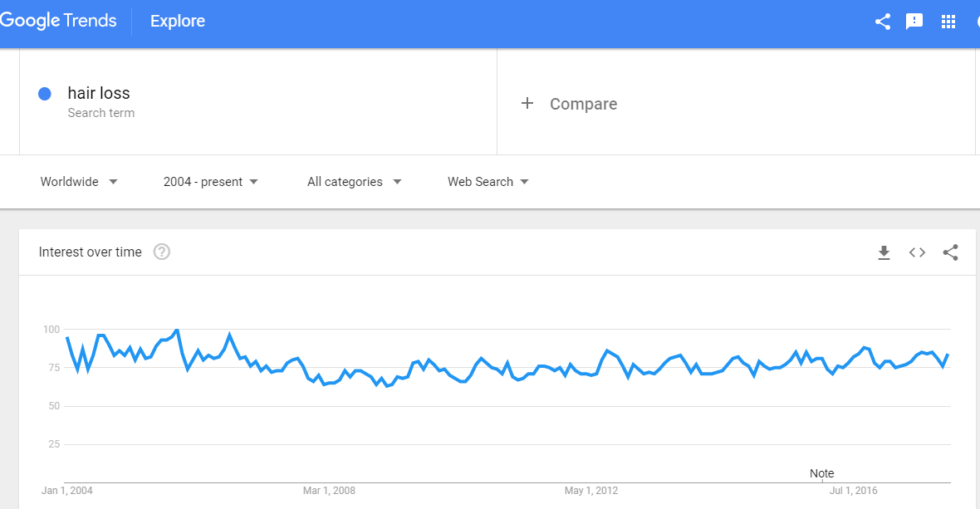980x509 pixels.
Task: Click the plus icon next to Compare
Action: pos(527,103)
